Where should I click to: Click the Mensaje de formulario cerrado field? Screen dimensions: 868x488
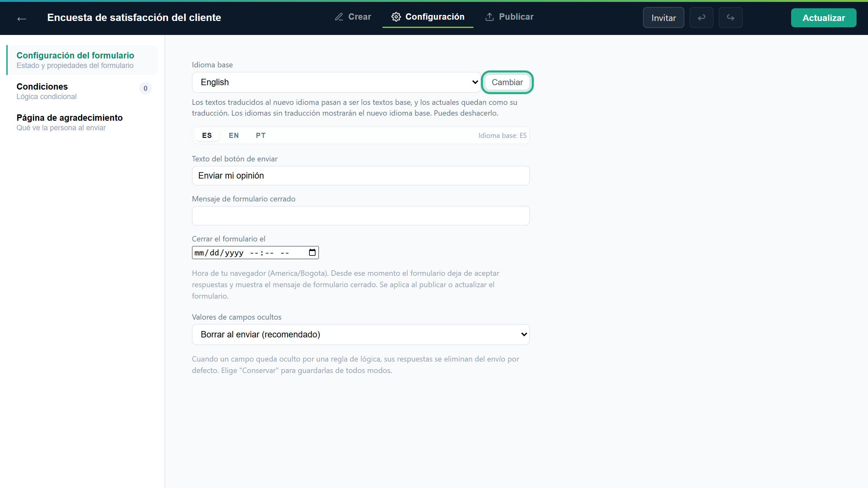[361, 216]
